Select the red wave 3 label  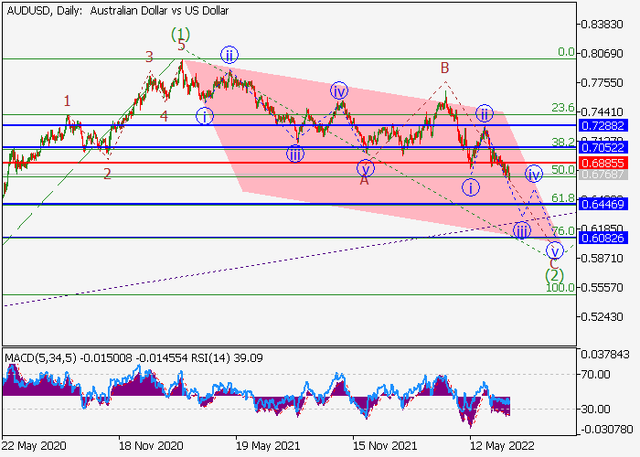click(149, 58)
